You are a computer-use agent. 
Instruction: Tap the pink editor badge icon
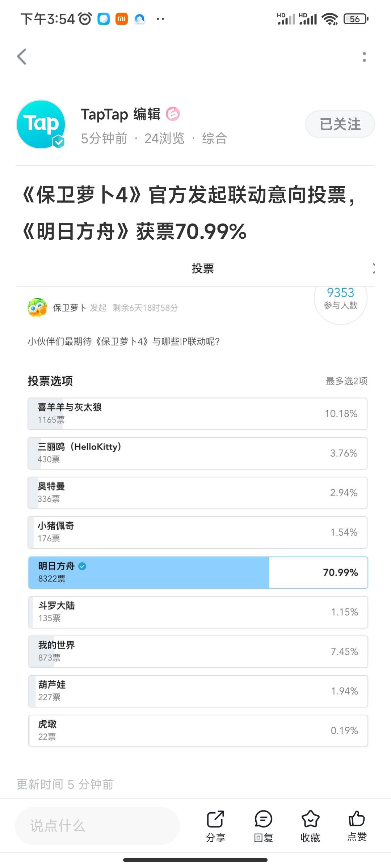coord(173,114)
